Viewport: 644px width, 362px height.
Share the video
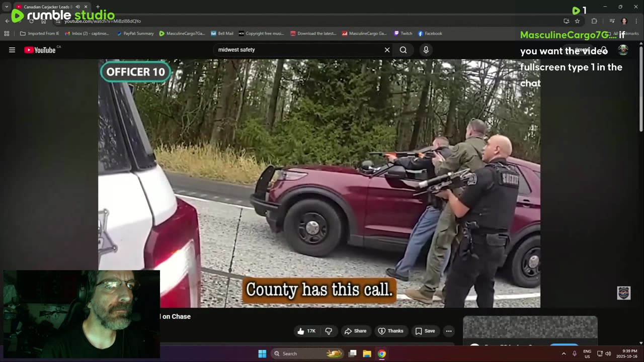(x=355, y=331)
